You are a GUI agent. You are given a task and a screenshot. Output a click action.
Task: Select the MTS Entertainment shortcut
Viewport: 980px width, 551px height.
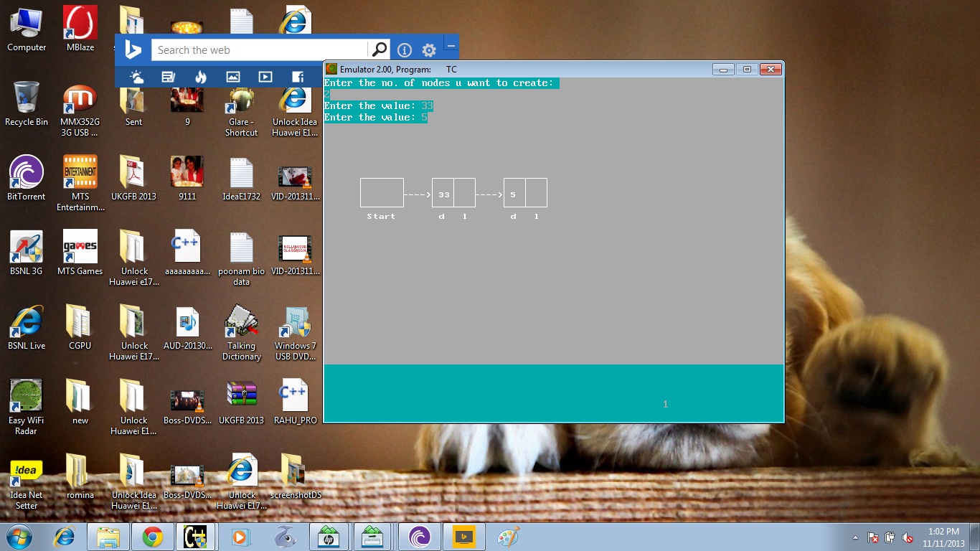coord(80,184)
